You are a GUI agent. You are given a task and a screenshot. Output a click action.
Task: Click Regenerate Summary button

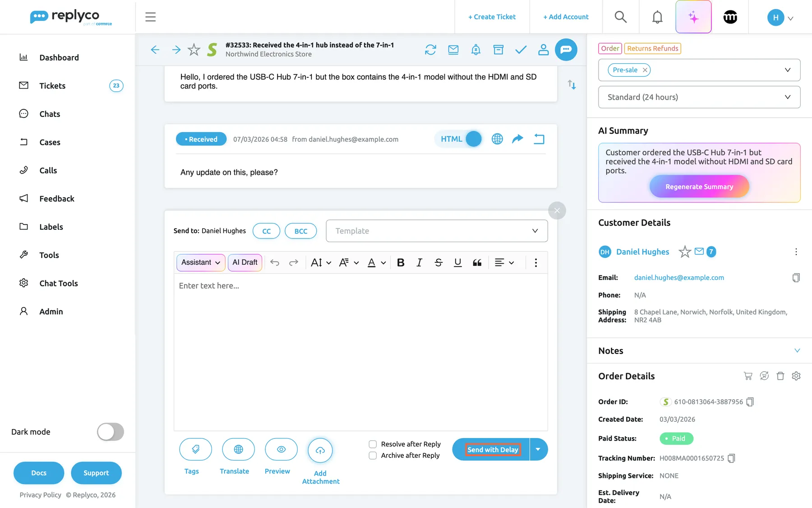(699, 186)
